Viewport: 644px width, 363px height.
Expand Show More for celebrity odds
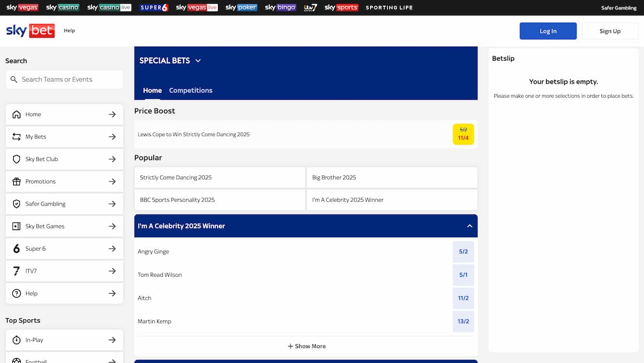[x=306, y=345]
